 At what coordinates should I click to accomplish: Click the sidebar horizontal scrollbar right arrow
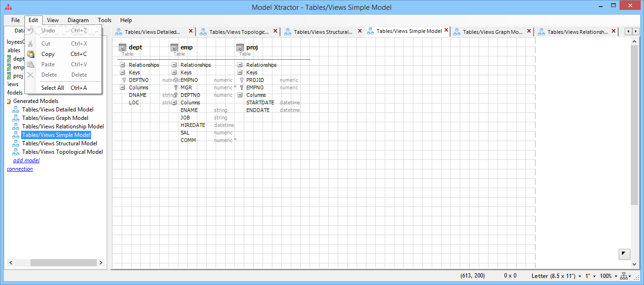(101, 263)
